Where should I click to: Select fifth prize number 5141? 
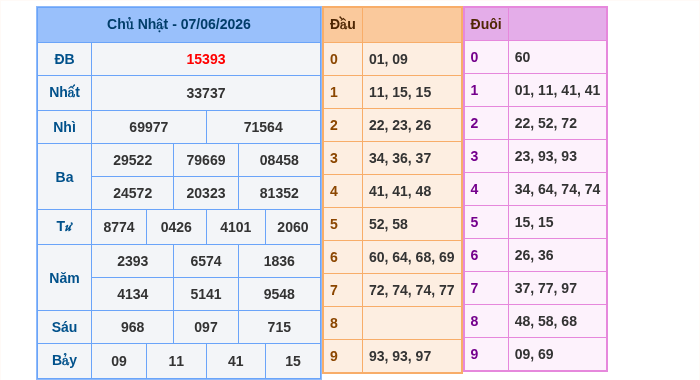click(206, 294)
